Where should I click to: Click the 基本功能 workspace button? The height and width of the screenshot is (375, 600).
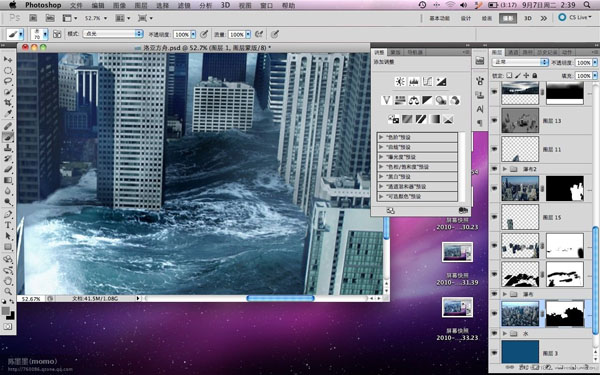coord(439,18)
